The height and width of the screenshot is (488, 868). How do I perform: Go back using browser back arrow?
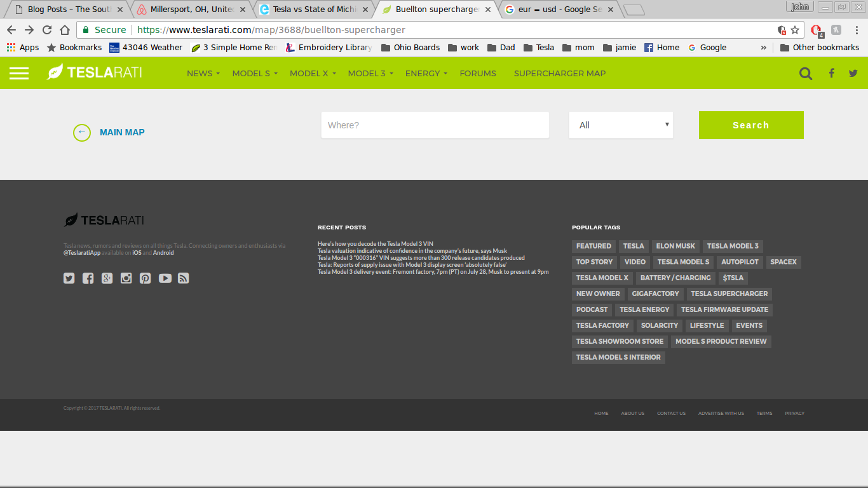(11, 30)
